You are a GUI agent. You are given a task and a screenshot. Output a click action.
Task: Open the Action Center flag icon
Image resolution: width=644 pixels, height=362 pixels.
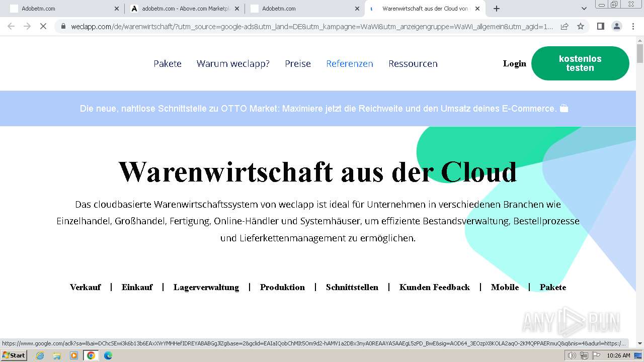point(596,355)
